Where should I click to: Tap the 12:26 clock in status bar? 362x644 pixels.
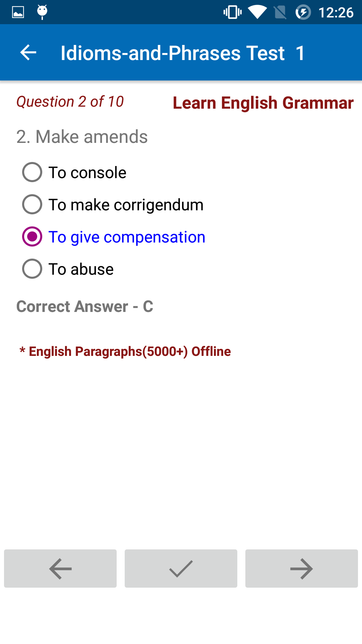(x=336, y=13)
